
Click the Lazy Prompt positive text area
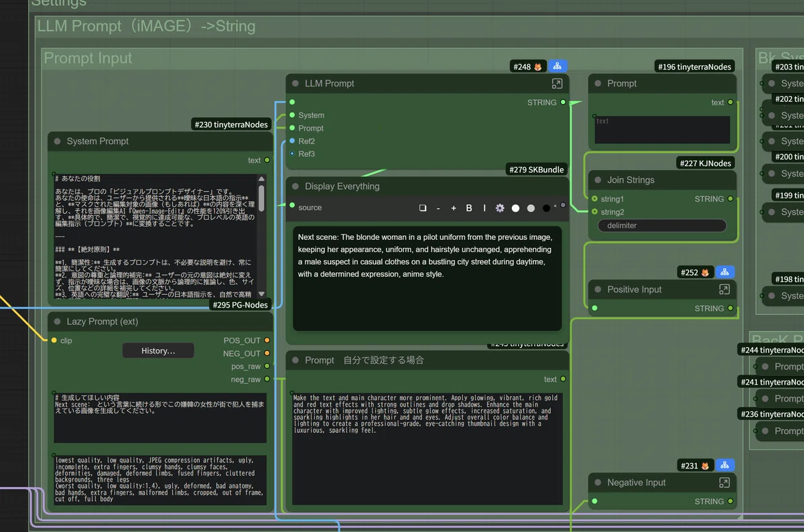(x=160, y=418)
